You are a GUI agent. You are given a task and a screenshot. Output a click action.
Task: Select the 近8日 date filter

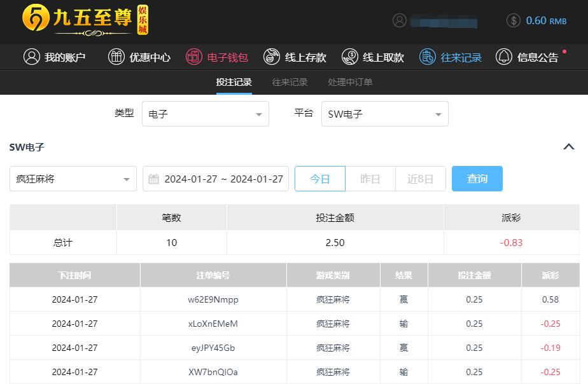421,179
